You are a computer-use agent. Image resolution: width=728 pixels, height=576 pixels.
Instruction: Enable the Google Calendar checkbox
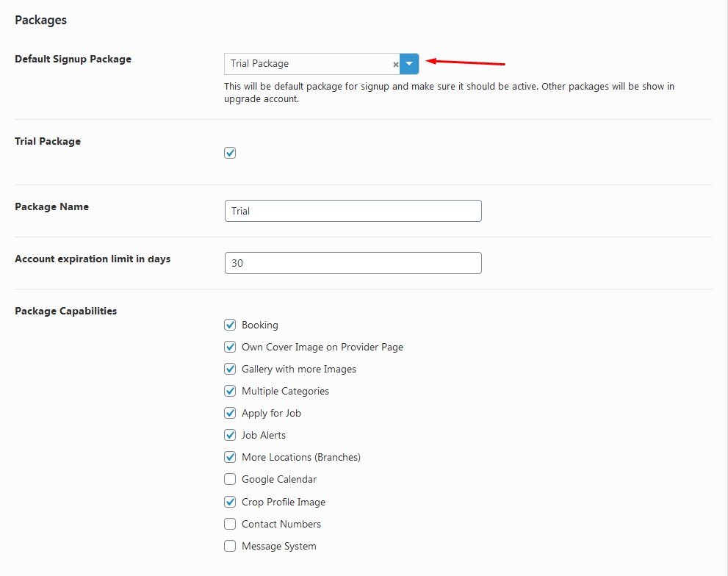click(x=230, y=479)
